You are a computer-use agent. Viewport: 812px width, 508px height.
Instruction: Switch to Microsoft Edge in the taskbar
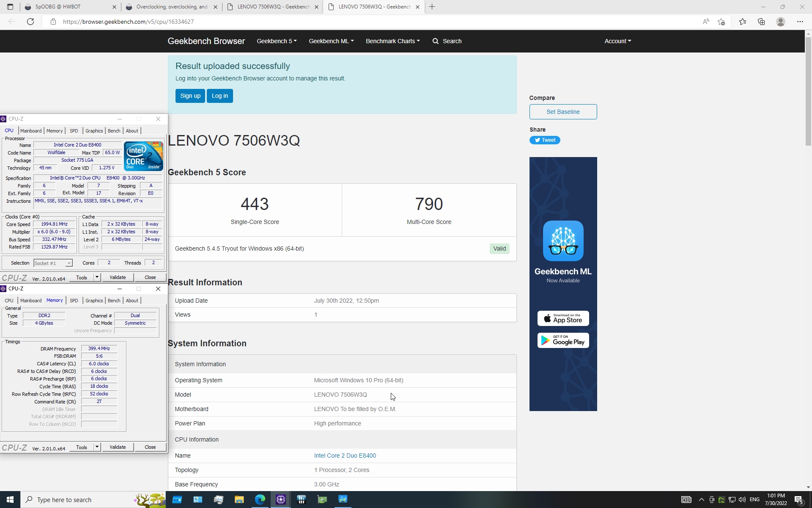[x=260, y=500]
